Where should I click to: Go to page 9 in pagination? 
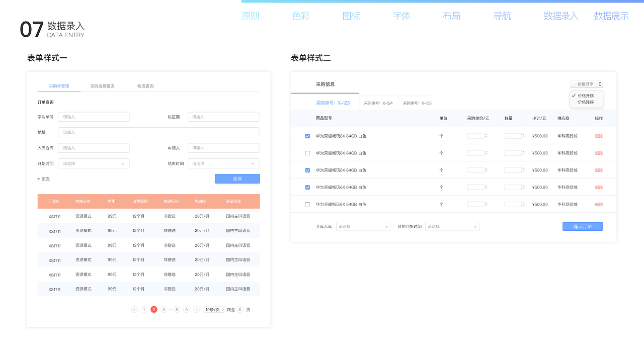[x=186, y=310]
